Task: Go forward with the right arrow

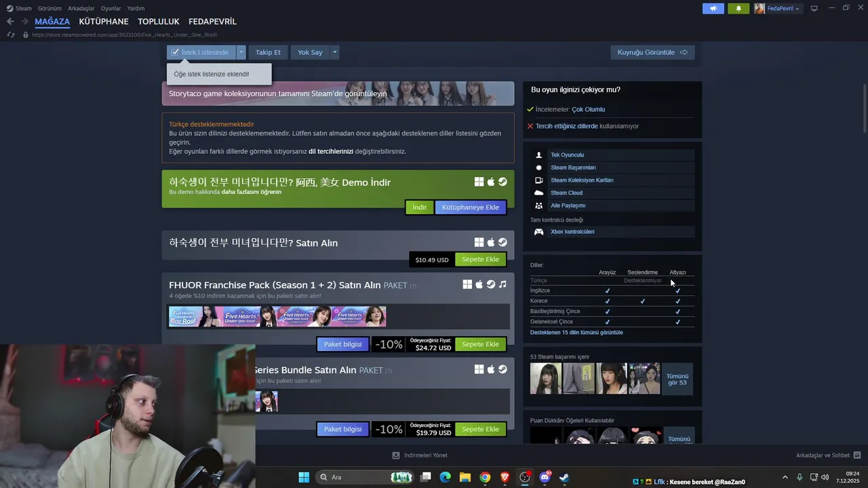Action: (24, 22)
